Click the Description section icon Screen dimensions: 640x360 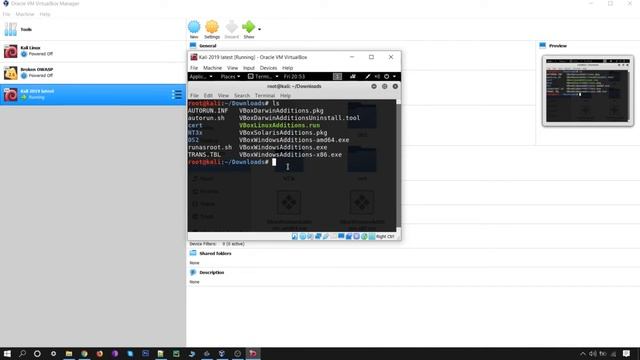pyautogui.click(x=193, y=272)
